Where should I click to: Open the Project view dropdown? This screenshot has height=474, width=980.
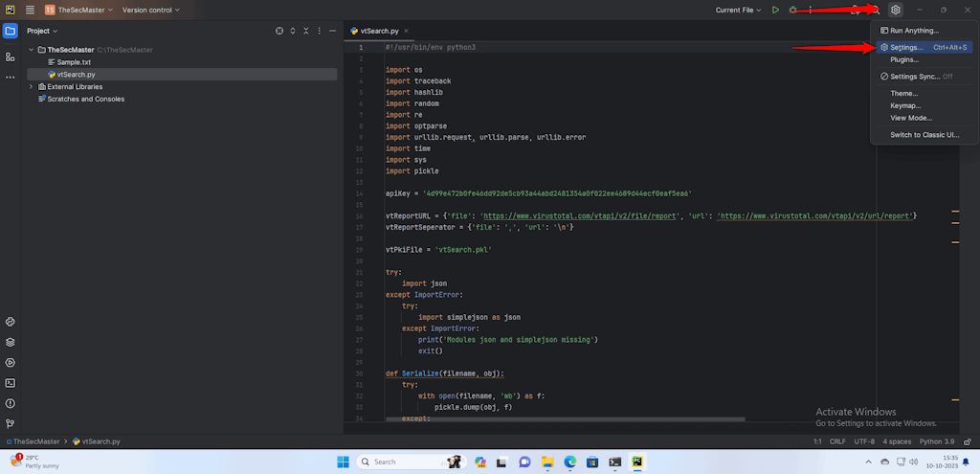click(x=42, y=31)
